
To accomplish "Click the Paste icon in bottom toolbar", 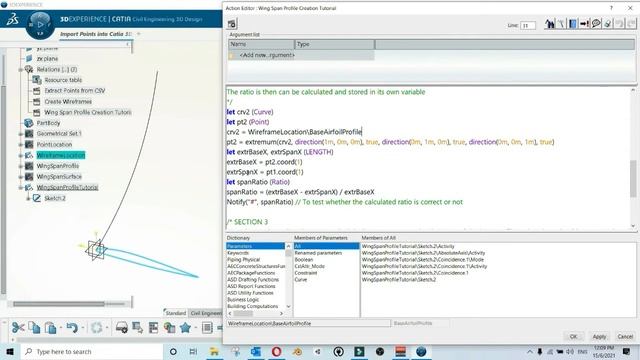I will [x=50, y=327].
